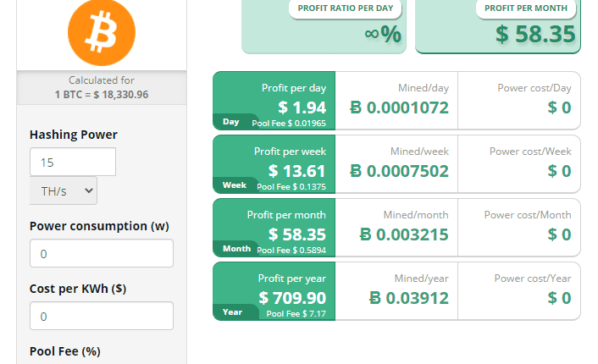Click the Mined/year value 0.03912

point(409,298)
